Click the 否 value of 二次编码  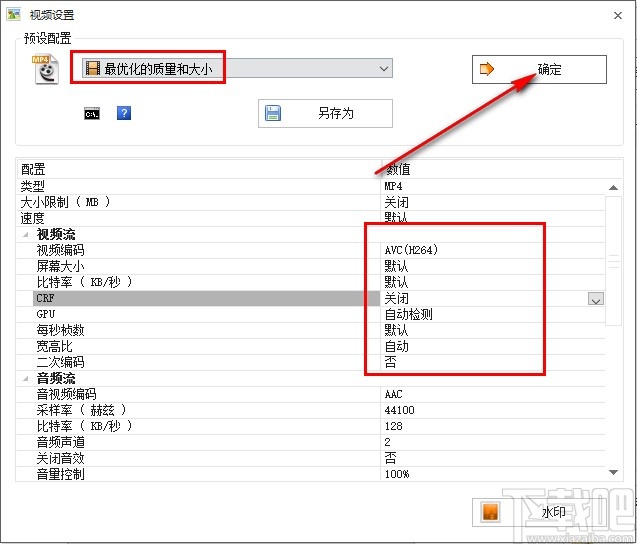coord(390,362)
